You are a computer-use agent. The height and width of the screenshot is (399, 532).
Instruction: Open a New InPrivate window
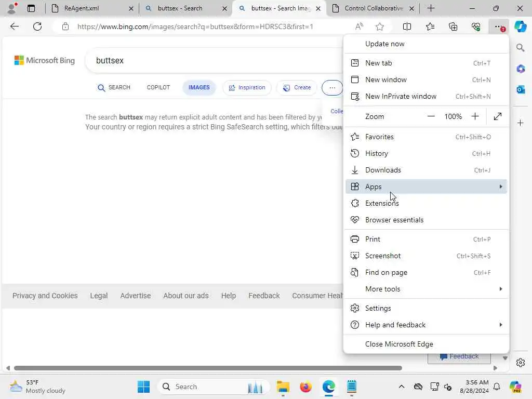pos(426,96)
